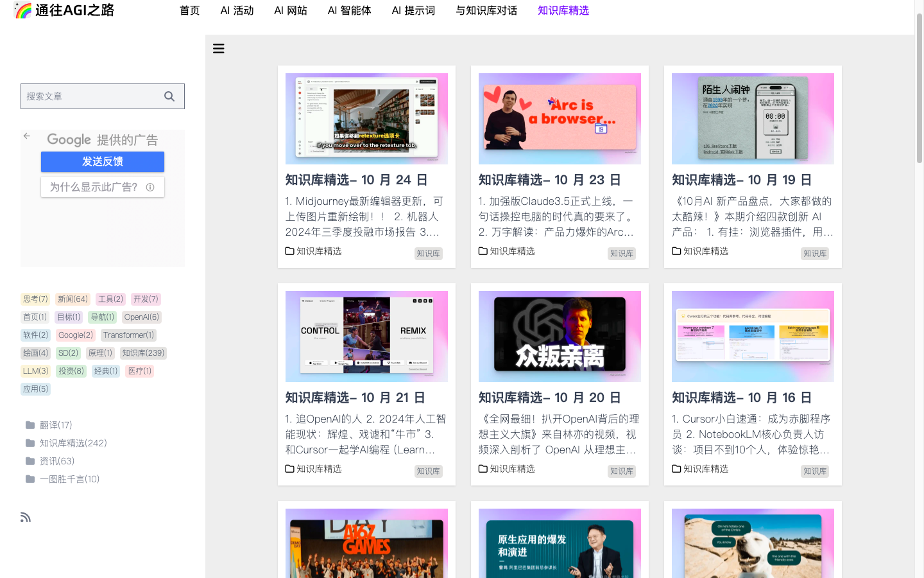Click the folder icon in the 10 月 21 日 card
The height and width of the screenshot is (578, 924).
tap(290, 469)
